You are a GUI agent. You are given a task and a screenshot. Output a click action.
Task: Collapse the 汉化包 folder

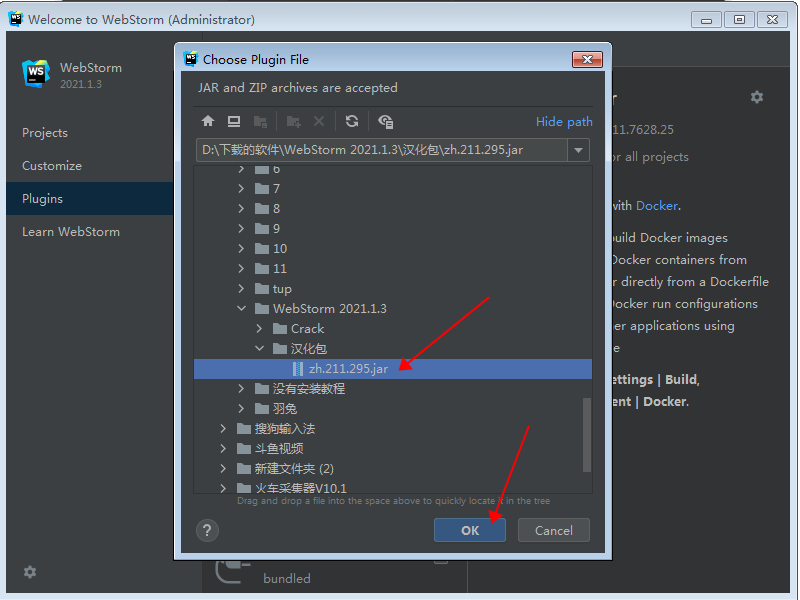click(x=260, y=348)
